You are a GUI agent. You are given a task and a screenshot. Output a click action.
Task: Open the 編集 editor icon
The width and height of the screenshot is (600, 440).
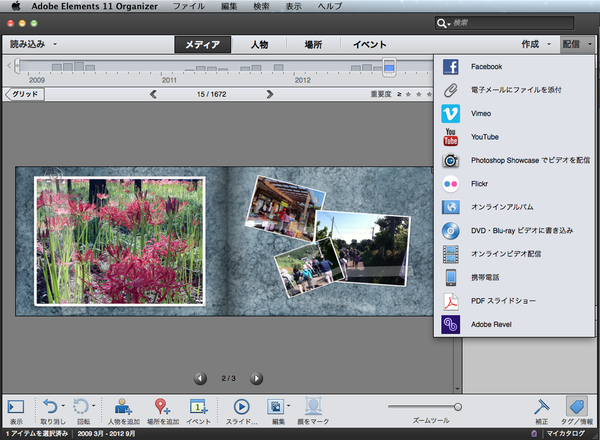(x=276, y=406)
